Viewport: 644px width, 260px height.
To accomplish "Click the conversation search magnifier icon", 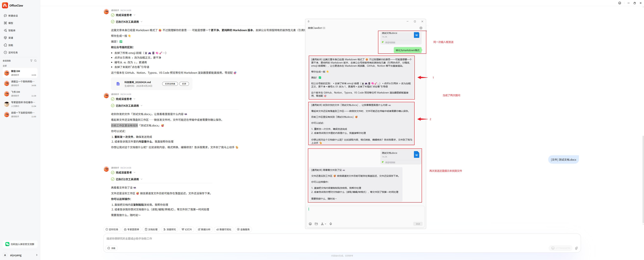I will click(36, 61).
